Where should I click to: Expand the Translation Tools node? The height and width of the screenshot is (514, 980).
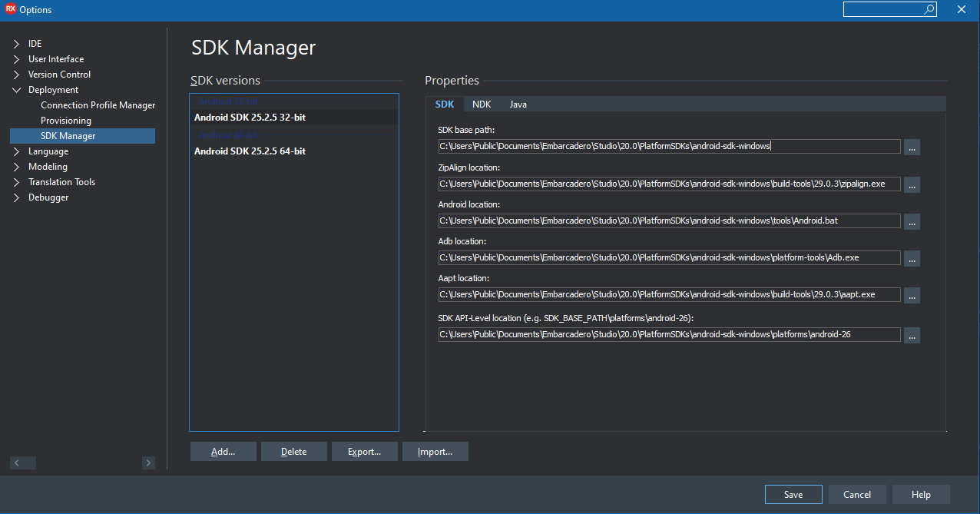[x=16, y=182]
